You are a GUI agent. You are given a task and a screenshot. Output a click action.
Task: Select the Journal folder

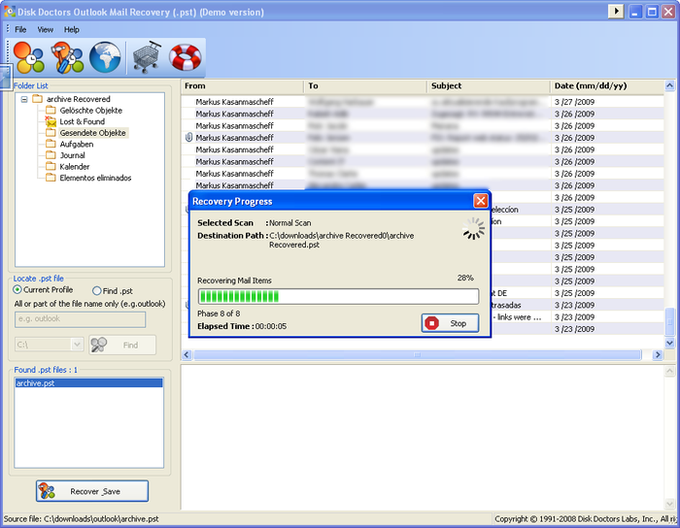click(x=72, y=155)
